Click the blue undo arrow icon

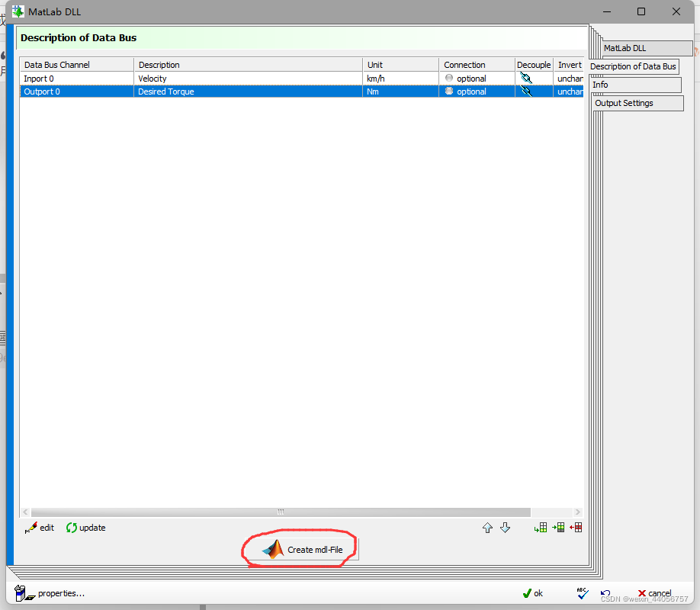pyautogui.click(x=605, y=593)
